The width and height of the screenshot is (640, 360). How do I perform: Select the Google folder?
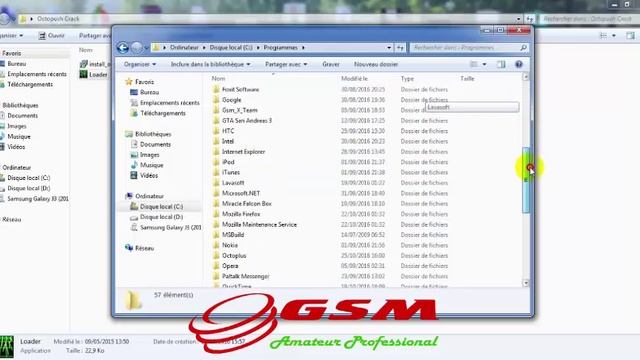coord(231,100)
